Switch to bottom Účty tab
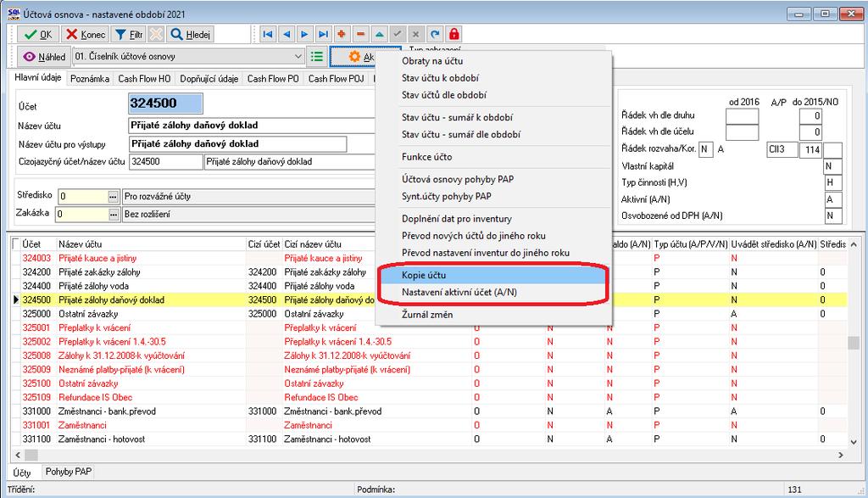 tap(22, 473)
